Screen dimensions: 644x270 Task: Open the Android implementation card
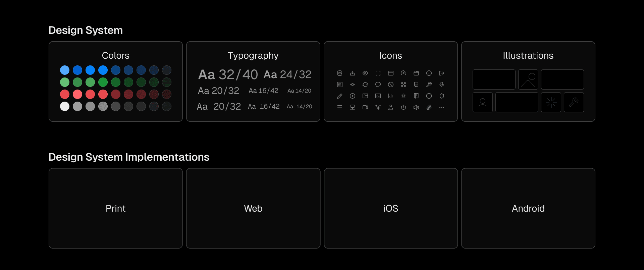528,208
